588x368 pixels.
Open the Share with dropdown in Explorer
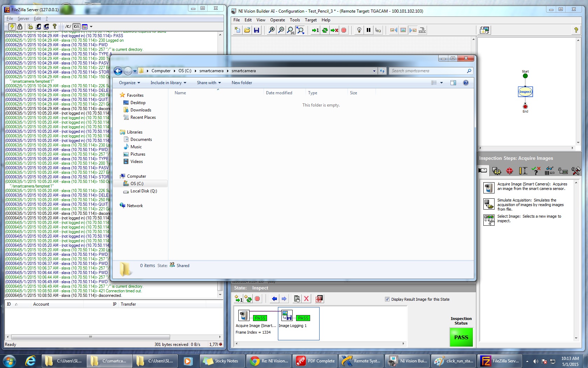point(209,83)
